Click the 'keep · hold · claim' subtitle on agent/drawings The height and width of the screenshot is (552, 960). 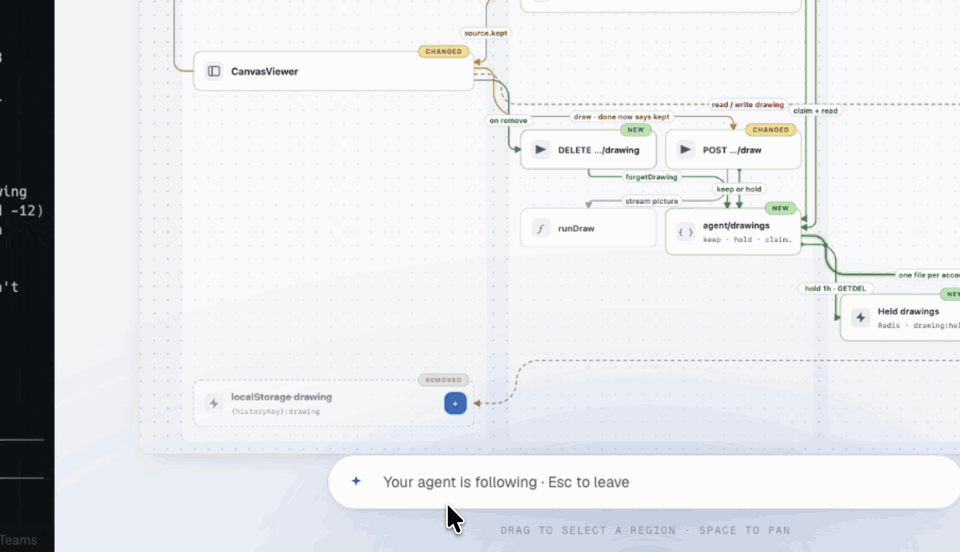747,240
